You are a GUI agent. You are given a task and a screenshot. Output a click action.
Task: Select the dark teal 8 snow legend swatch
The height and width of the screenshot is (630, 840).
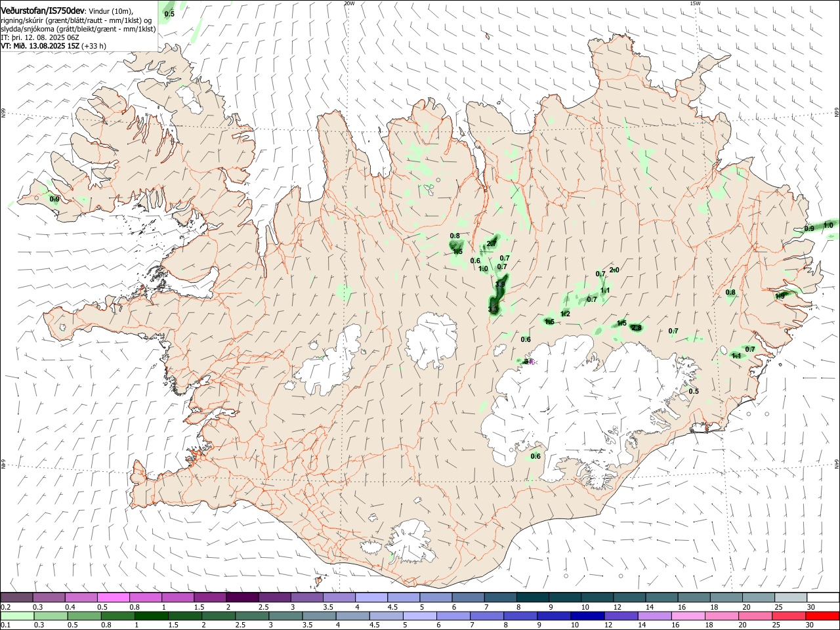click(x=533, y=597)
